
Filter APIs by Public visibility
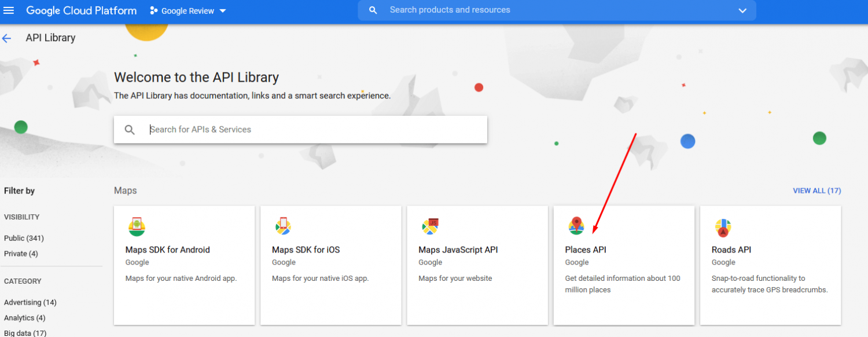point(24,238)
